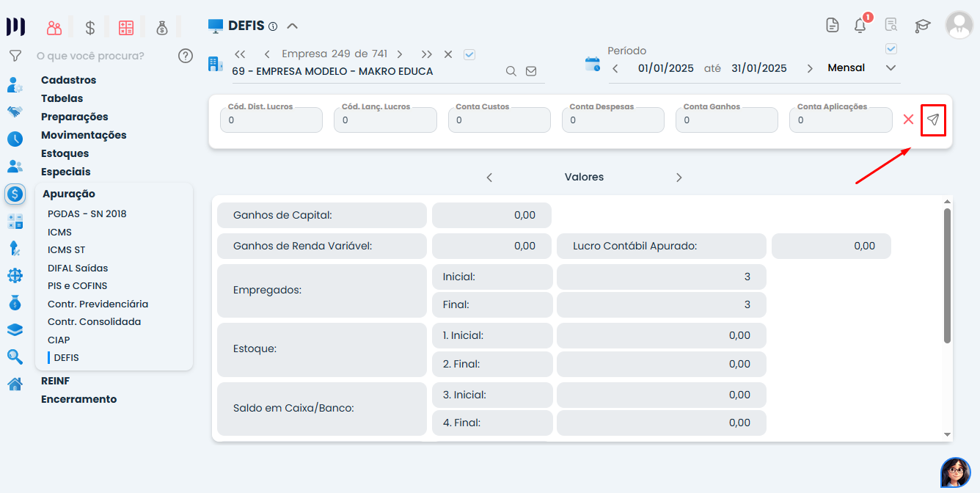Click the Conta Custos input field
The width and height of the screenshot is (980, 493).
pyautogui.click(x=499, y=120)
